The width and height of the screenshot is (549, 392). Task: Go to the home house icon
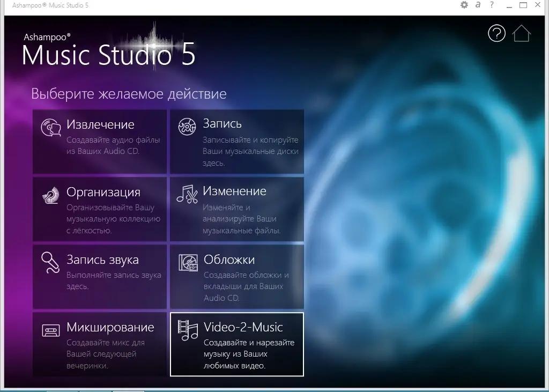(x=521, y=33)
